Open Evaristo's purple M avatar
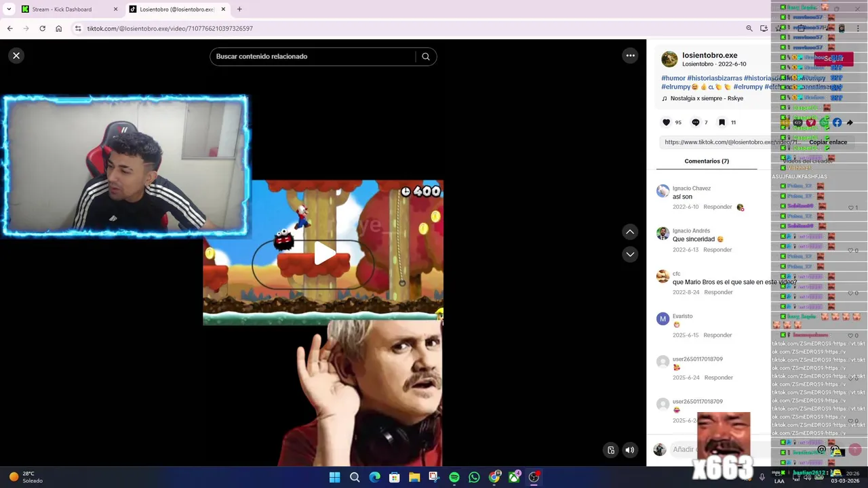868x488 pixels. pos(663,319)
